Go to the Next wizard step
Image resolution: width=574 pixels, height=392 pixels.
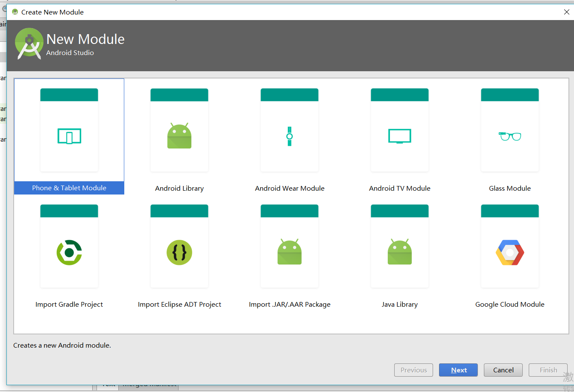click(459, 370)
